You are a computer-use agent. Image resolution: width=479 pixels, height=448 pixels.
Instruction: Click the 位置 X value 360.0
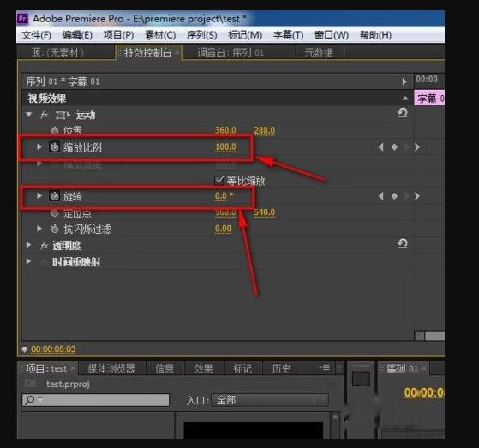(225, 131)
